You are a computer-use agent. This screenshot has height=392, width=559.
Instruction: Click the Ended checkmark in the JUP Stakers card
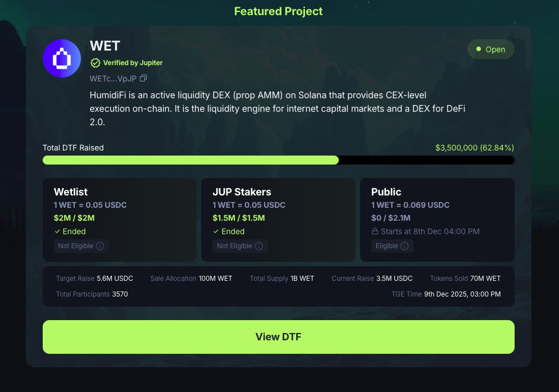pos(216,231)
